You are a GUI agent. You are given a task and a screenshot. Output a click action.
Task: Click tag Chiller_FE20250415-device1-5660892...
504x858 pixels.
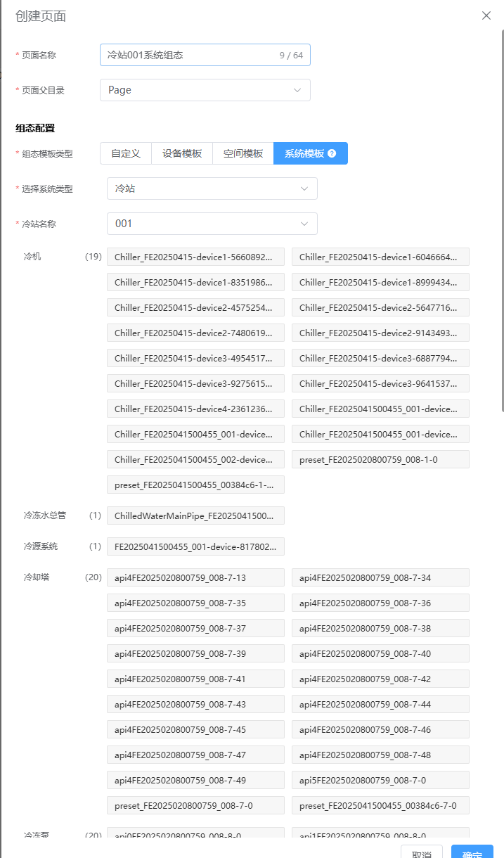(196, 257)
